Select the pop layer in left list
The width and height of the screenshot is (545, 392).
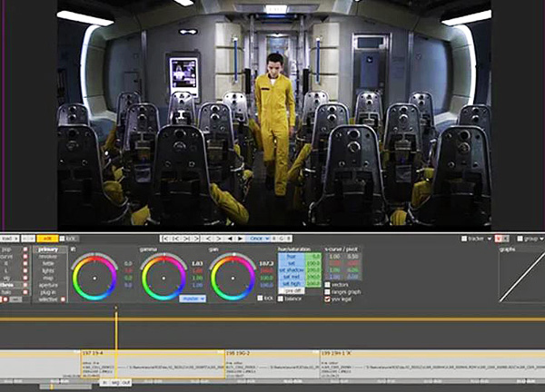pyautogui.click(x=7, y=250)
